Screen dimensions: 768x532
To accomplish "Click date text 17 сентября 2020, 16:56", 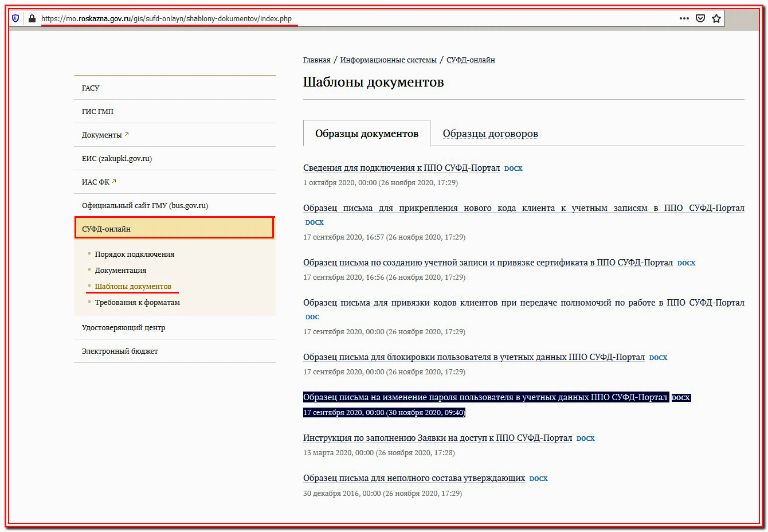I will pyautogui.click(x=344, y=277).
